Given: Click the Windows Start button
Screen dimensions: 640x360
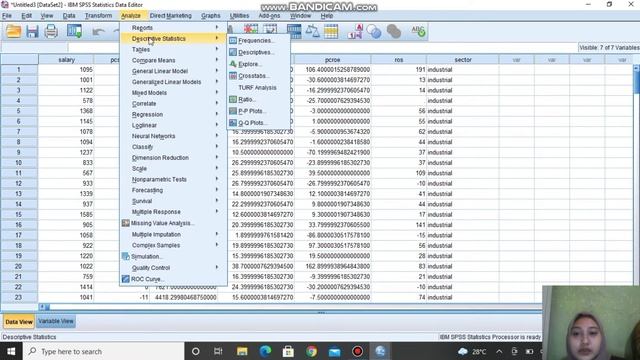Looking at the screenshot, I should click(x=11, y=351).
